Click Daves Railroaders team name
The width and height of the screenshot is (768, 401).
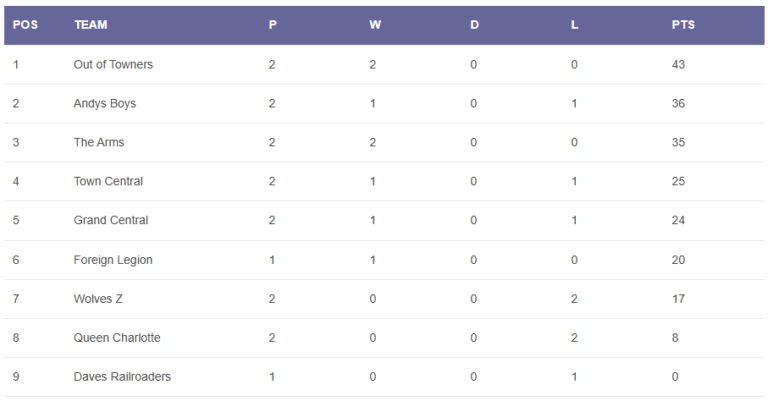point(122,377)
